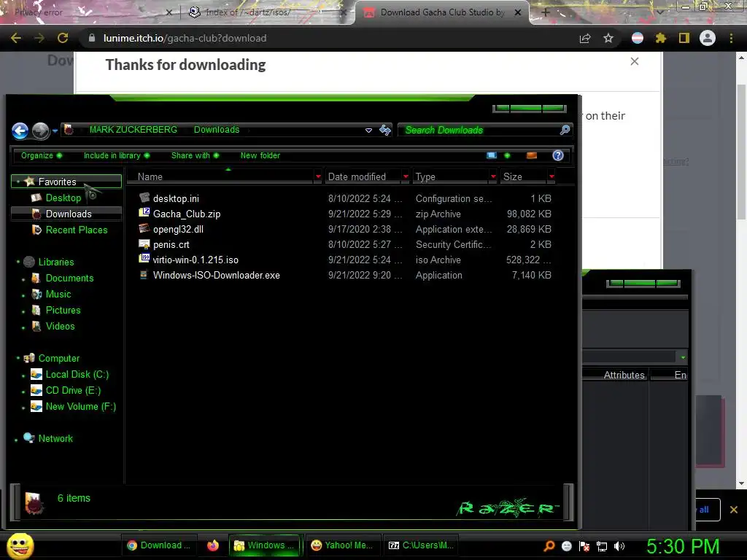The height and width of the screenshot is (560, 747).
Task: Close the Chrome download bar
Action: click(x=734, y=510)
